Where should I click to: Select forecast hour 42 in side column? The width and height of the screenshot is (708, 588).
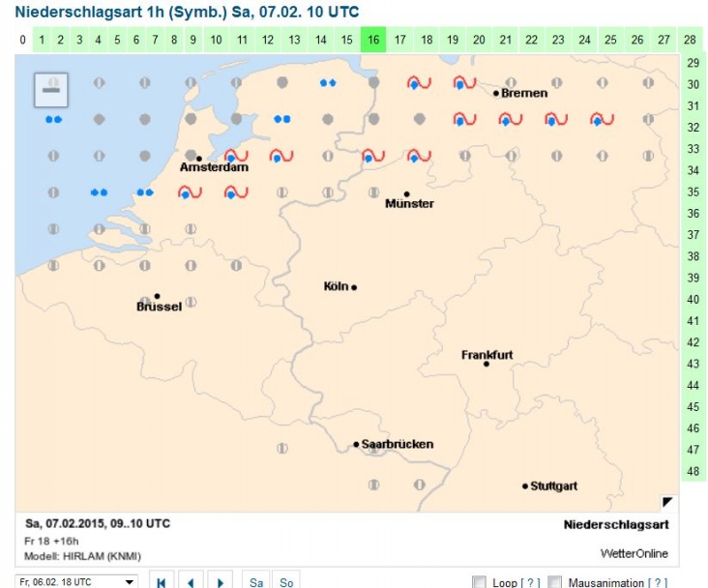(693, 342)
